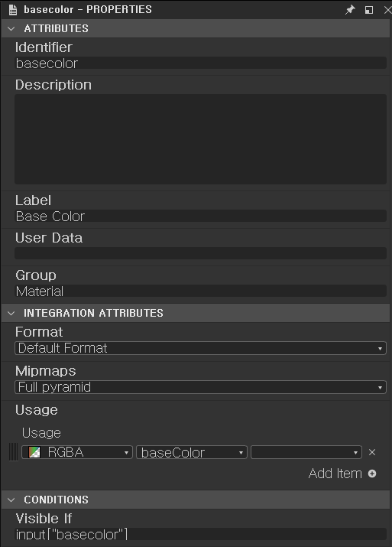Viewport: 392px width, 547px height.
Task: Close the basecolor properties panel
Action: point(387,10)
